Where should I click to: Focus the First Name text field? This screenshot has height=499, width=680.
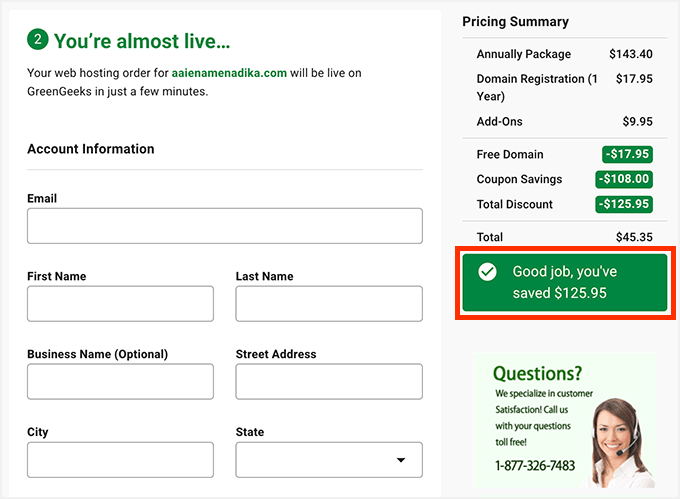(x=120, y=304)
